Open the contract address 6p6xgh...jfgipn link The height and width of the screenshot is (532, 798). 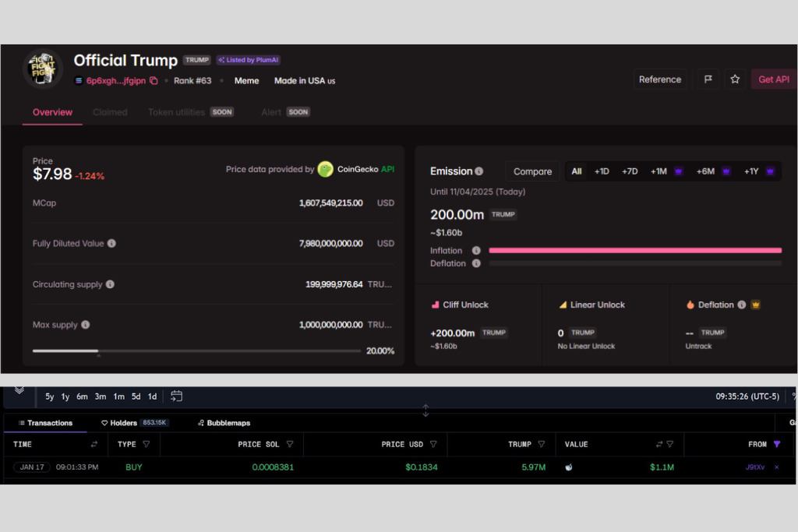(x=115, y=80)
